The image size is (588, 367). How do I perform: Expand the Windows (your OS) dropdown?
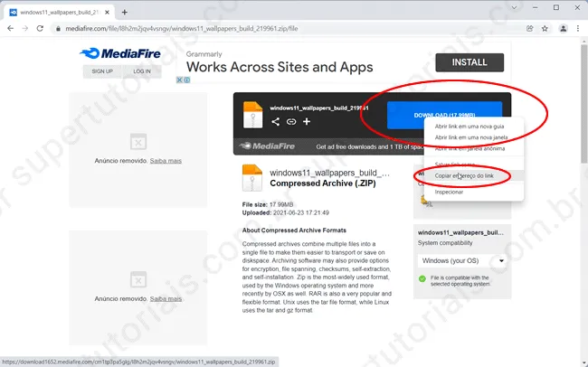click(x=461, y=260)
